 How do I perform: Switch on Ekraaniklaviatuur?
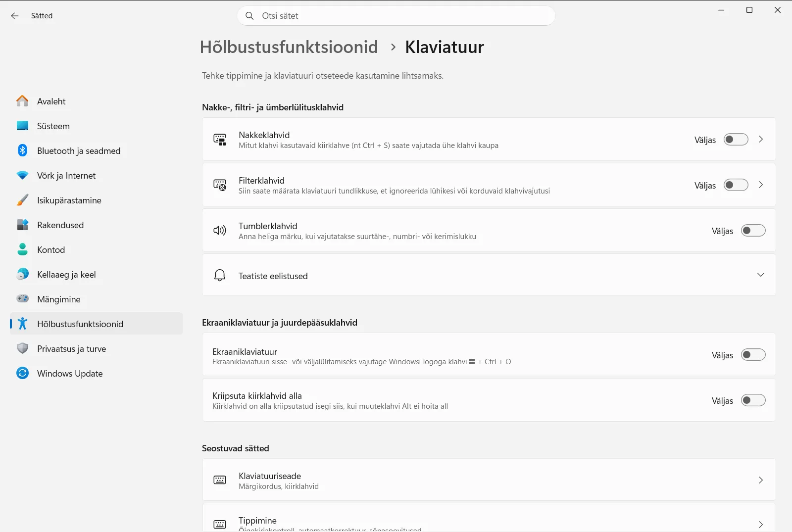click(x=753, y=355)
